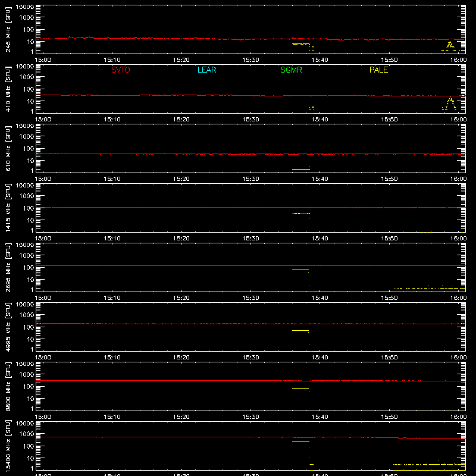Viewport: 476px width, 476px height.
Task: Click 15:40 time label under 1415 MHz panel
Action: pos(320,239)
